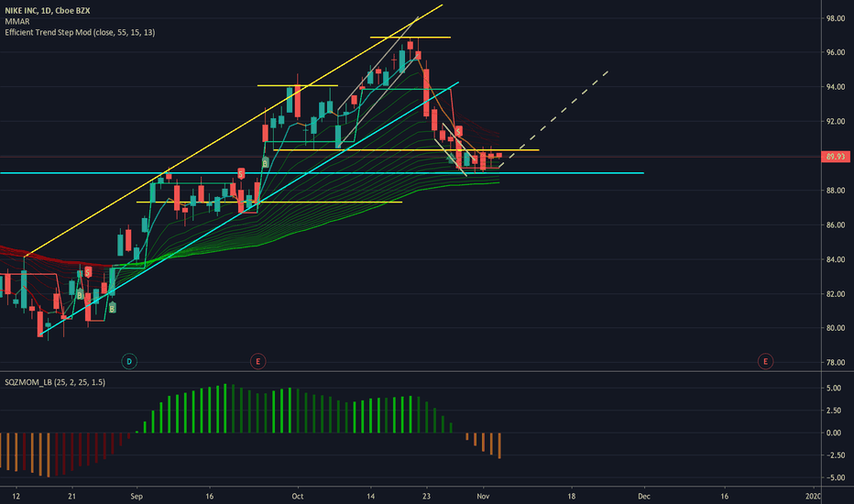Image resolution: width=854 pixels, height=504 pixels.
Task: Click the red 89.93 current price label
Action: tap(835, 157)
